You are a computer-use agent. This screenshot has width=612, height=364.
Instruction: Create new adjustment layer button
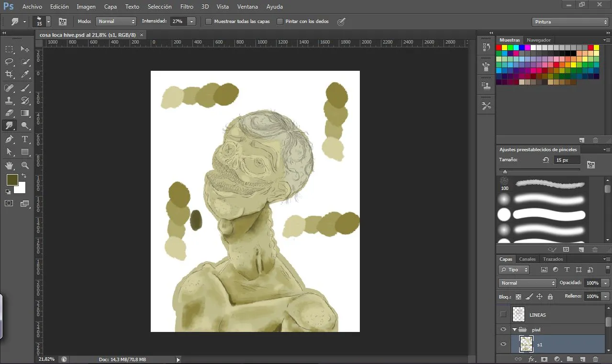(x=557, y=359)
